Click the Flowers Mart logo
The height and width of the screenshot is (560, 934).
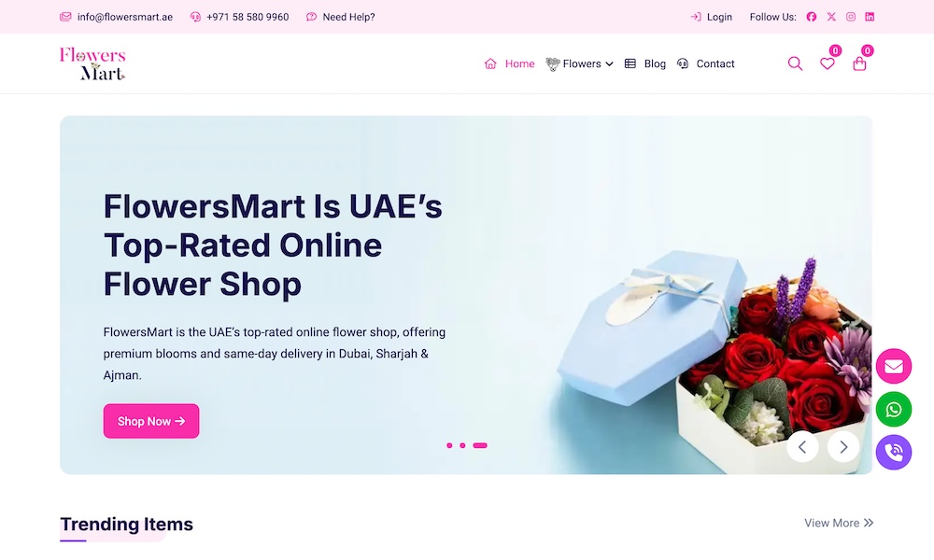click(92, 63)
